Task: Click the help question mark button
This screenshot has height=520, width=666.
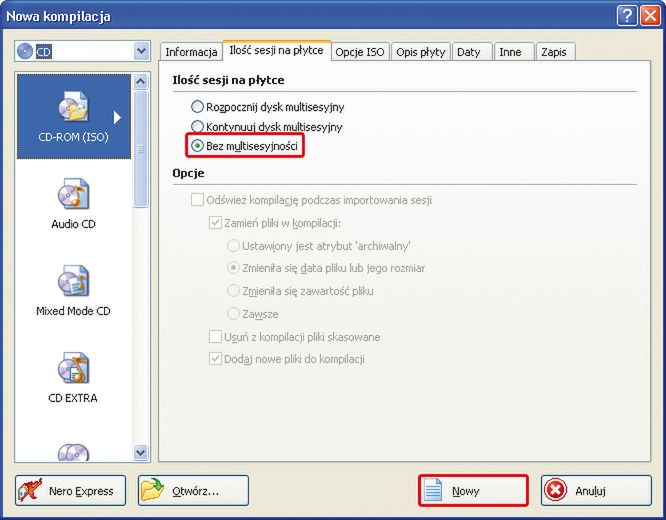Action: [x=627, y=17]
